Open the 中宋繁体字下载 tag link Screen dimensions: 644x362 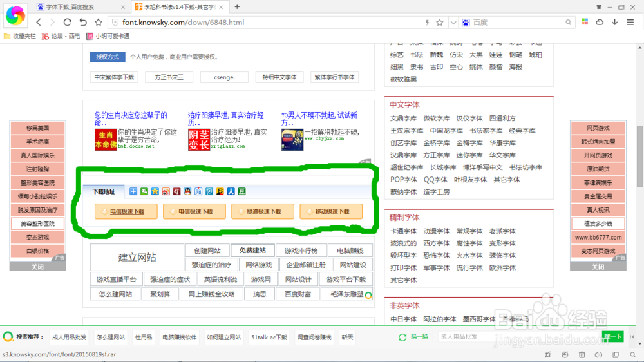pyautogui.click(x=114, y=77)
